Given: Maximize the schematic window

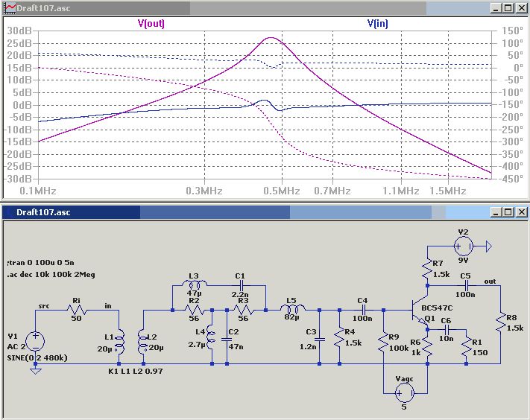Looking at the screenshot, I should click(x=508, y=212).
